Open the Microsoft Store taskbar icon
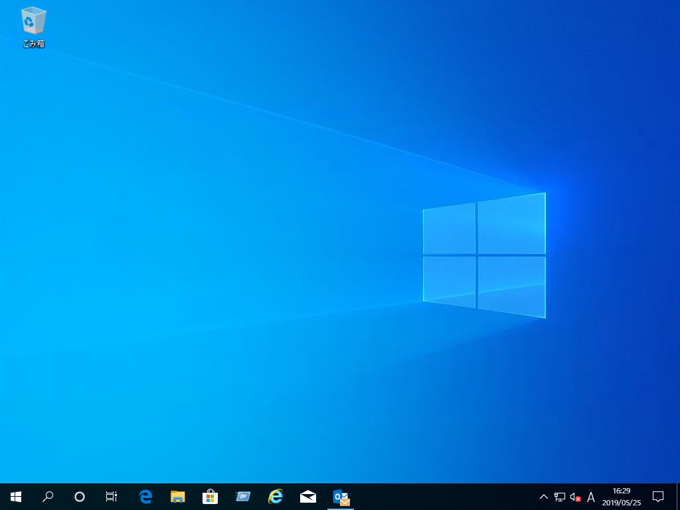 pyautogui.click(x=210, y=497)
